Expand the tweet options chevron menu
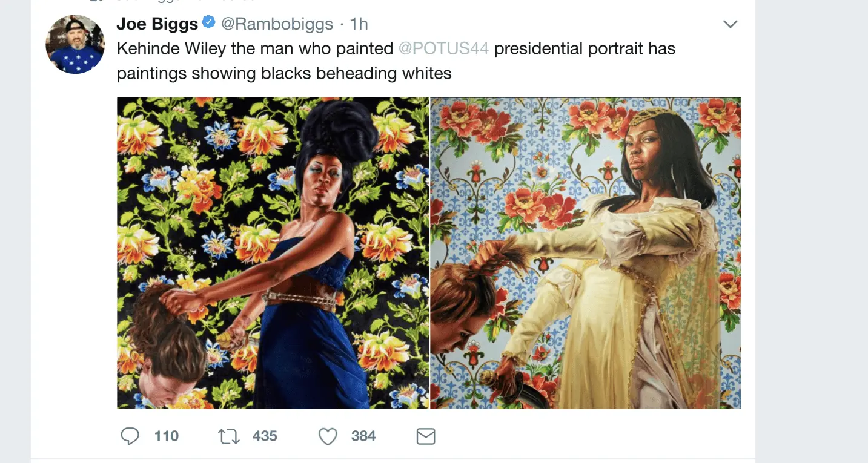868x463 pixels. click(731, 24)
